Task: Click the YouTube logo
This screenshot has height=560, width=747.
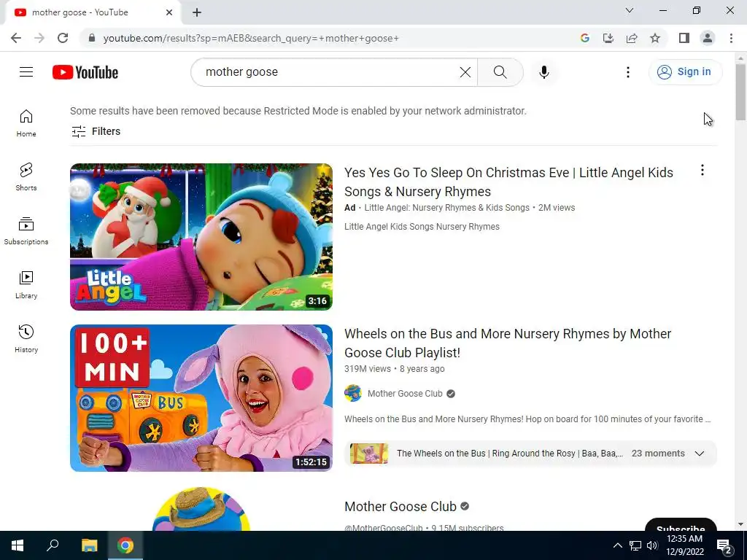Action: coord(85,72)
